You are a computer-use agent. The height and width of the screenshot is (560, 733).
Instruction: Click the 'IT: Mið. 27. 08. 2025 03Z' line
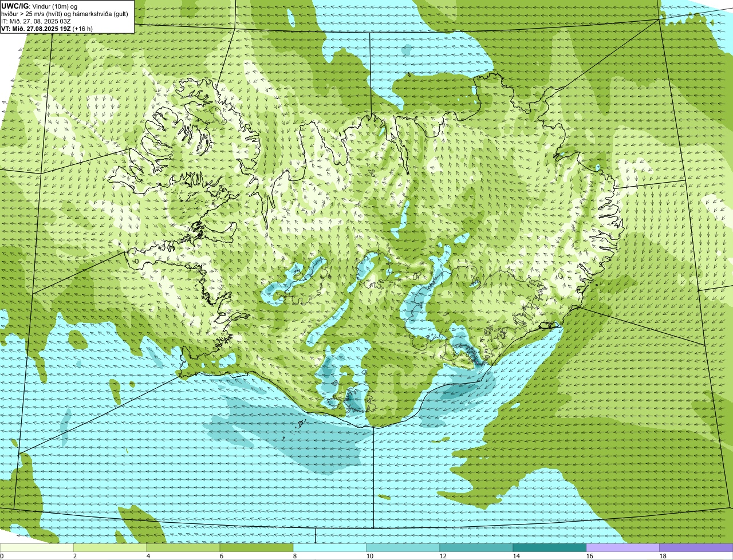tap(37, 21)
